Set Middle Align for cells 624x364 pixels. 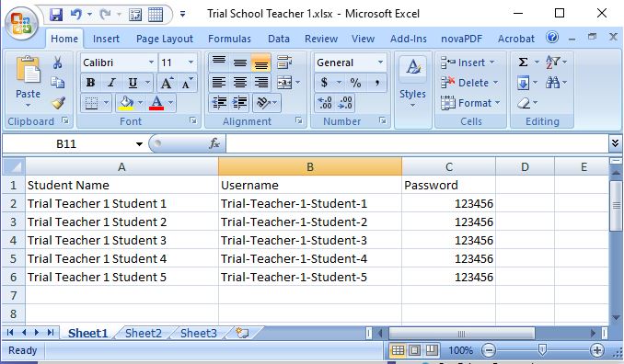click(x=240, y=63)
